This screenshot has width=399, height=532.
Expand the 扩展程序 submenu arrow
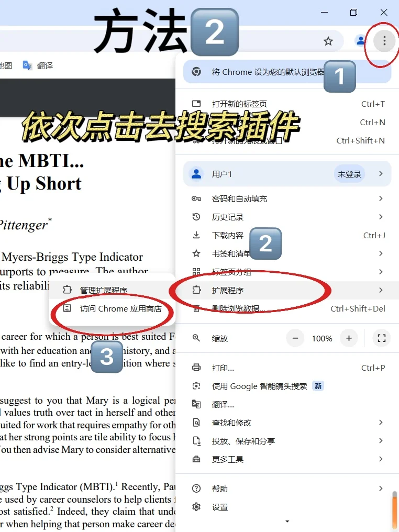(x=381, y=290)
